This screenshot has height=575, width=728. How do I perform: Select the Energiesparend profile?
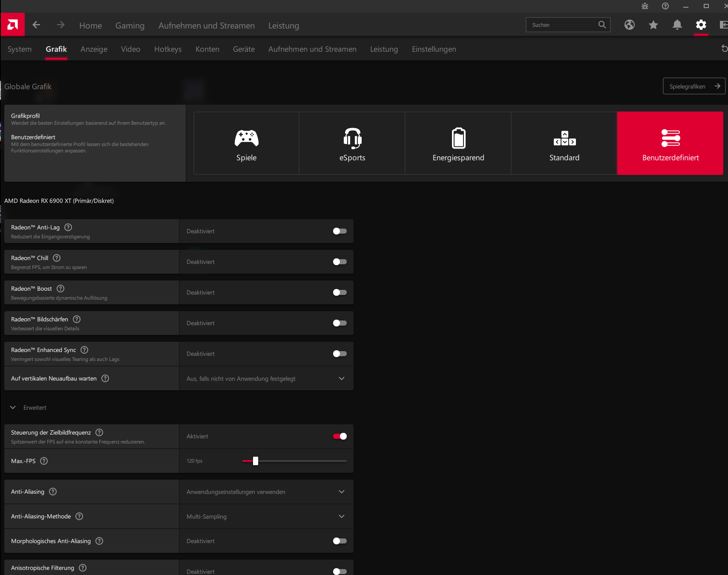458,143
